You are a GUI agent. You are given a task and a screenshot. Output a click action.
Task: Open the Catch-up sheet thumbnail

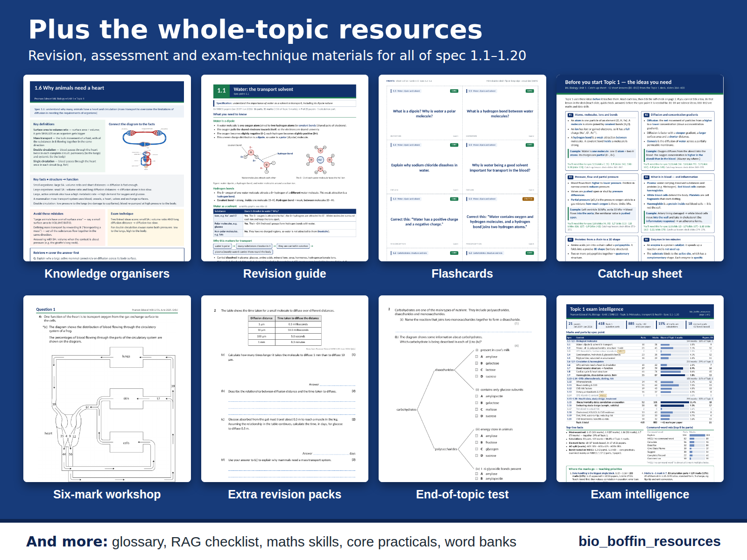click(640, 168)
